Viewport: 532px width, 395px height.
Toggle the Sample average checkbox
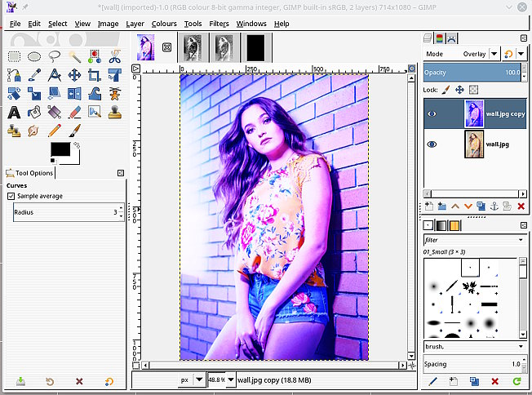[11, 196]
